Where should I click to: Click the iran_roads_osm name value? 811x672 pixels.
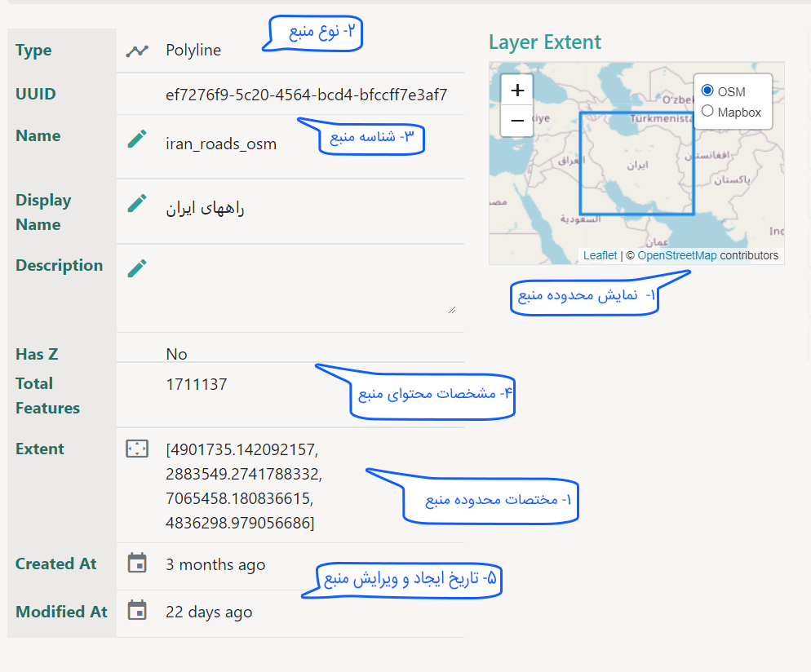(221, 144)
